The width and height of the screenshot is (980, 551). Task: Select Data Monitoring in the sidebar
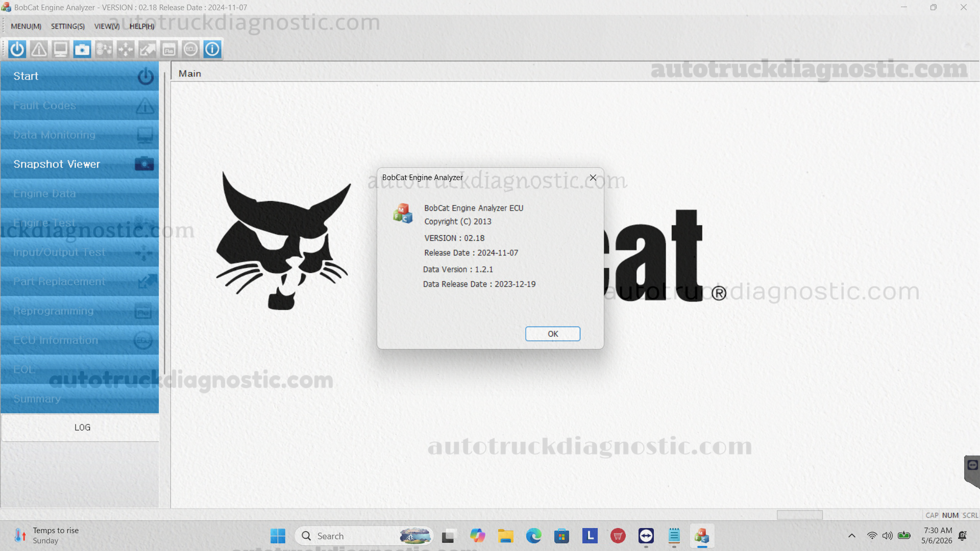pyautogui.click(x=80, y=135)
